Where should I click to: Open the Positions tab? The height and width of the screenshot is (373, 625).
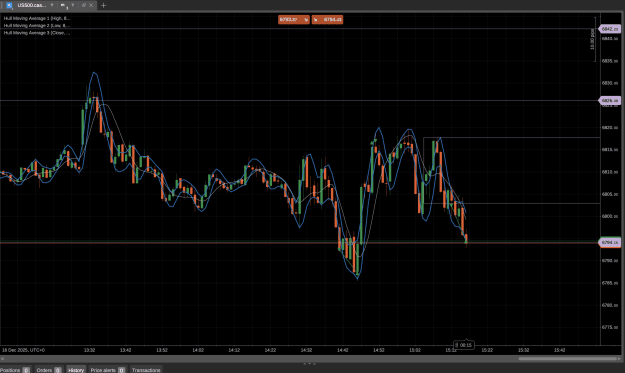coord(15,370)
